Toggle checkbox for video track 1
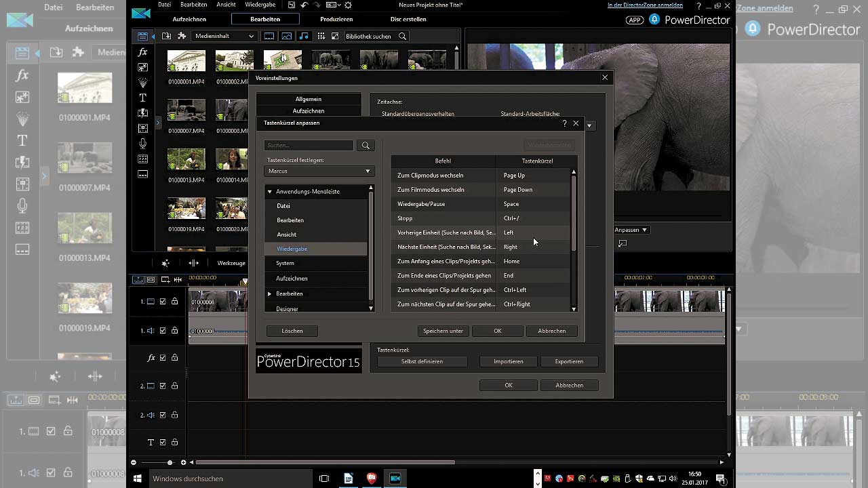This screenshot has height=488, width=868. [x=163, y=302]
